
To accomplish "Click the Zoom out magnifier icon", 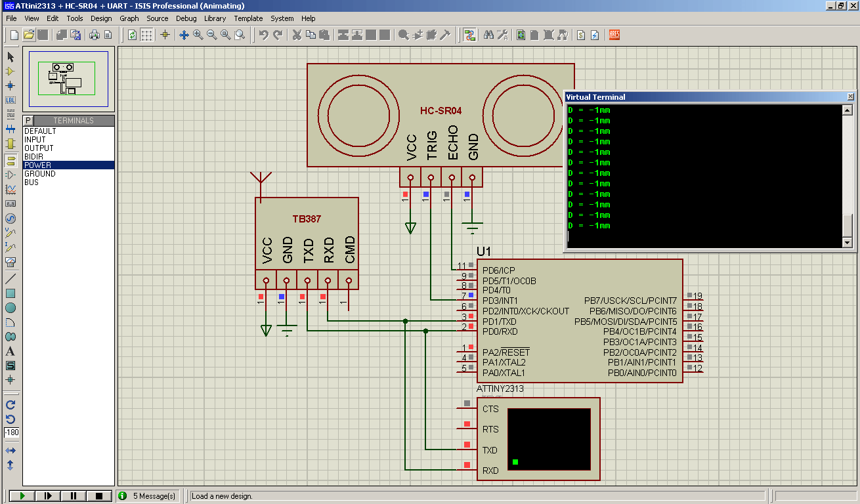I will click(x=211, y=35).
